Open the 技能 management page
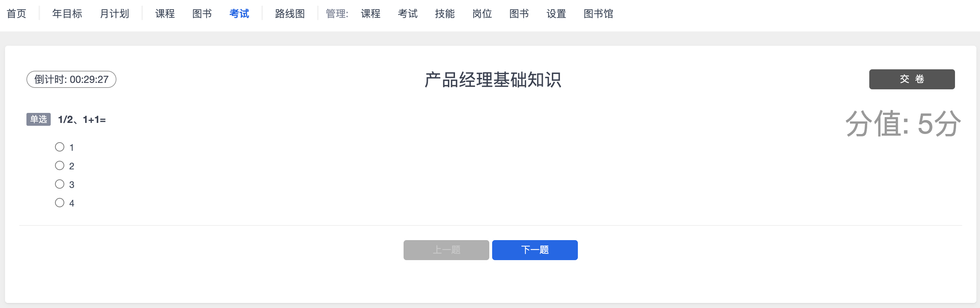 (445, 14)
